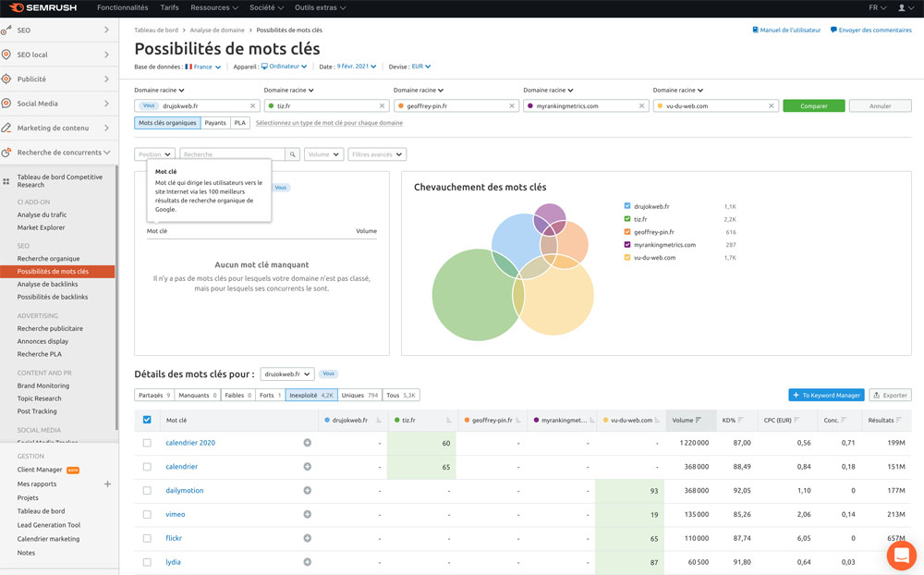
Task: Open the Outils extras dropdown
Action: tap(321, 7)
